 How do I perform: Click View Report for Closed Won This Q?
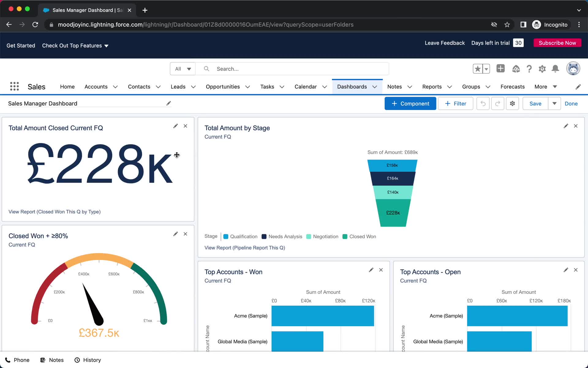[x=54, y=212]
